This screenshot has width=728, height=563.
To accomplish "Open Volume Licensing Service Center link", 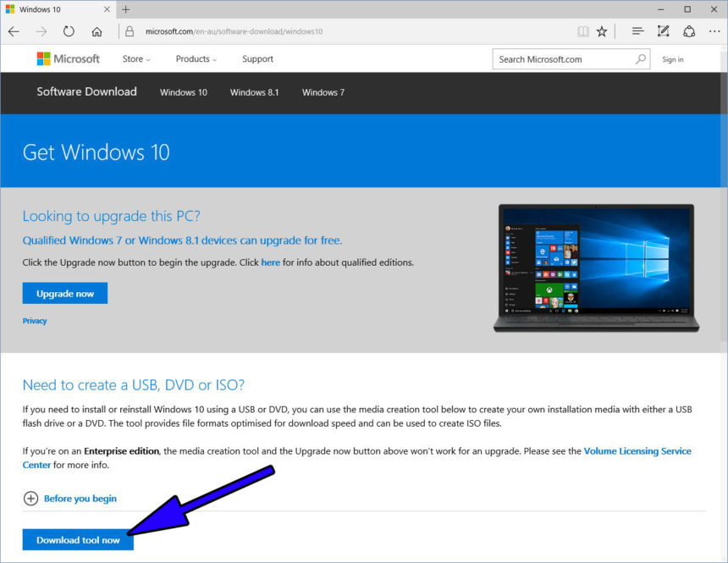I will (x=637, y=451).
